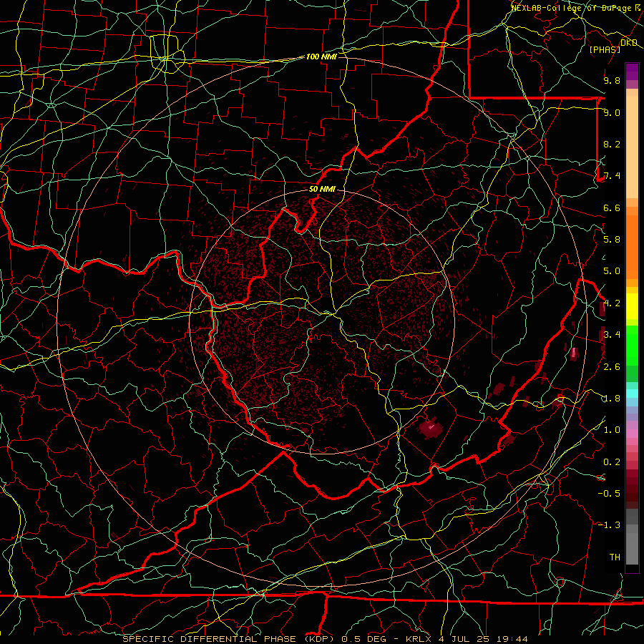Click the '100 NMI' range ring label
Image resolution: width=644 pixels, height=644 pixels.
click(321, 57)
